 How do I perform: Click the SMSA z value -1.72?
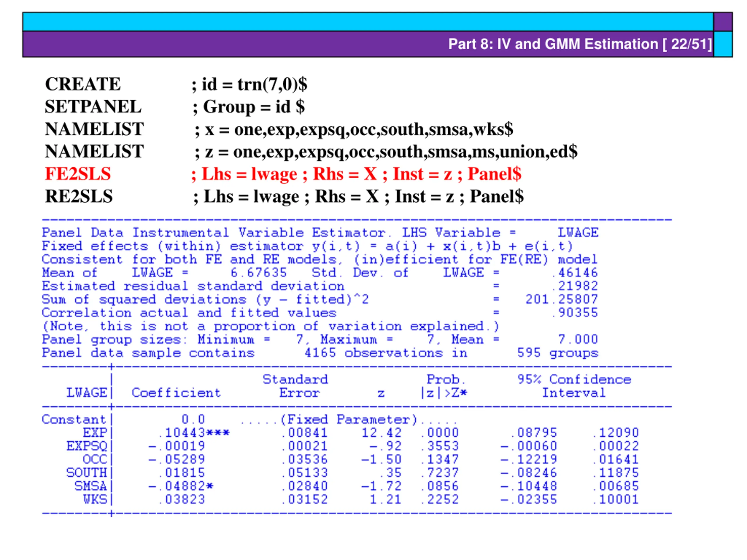point(382,487)
